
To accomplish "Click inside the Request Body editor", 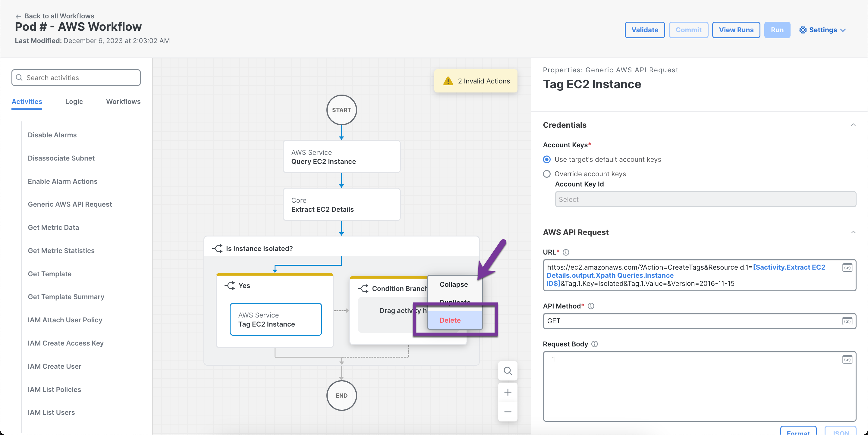I will pyautogui.click(x=699, y=386).
